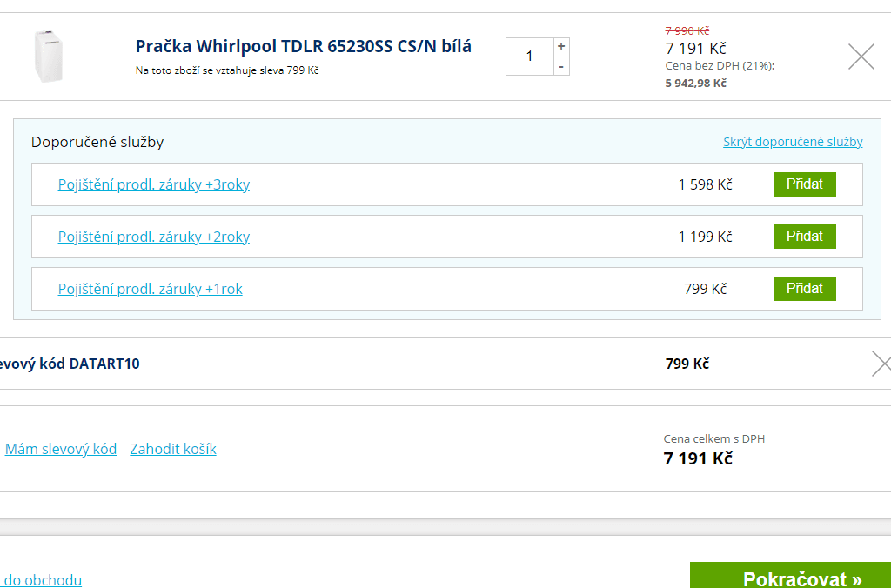Discard the cart with Zahodit košík
Screen dimensions: 891x588
pos(173,449)
